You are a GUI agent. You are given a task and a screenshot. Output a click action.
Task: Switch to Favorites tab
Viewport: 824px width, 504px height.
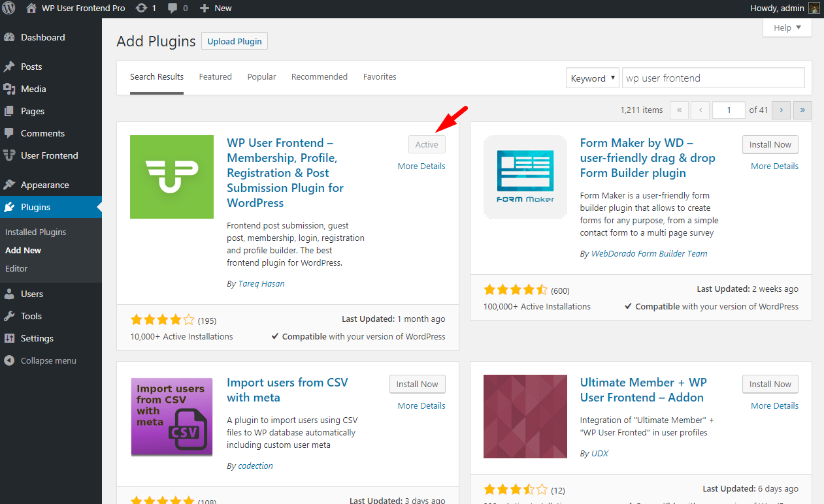[x=380, y=77]
